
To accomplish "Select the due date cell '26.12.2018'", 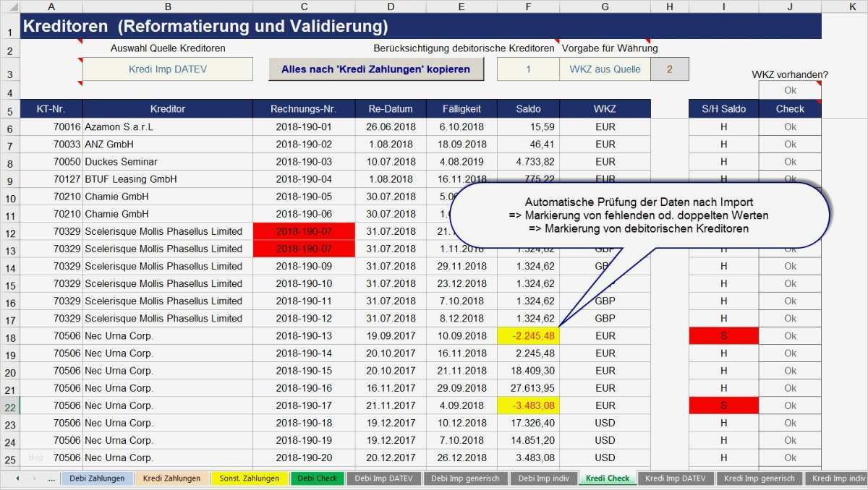I will pyautogui.click(x=462, y=457).
